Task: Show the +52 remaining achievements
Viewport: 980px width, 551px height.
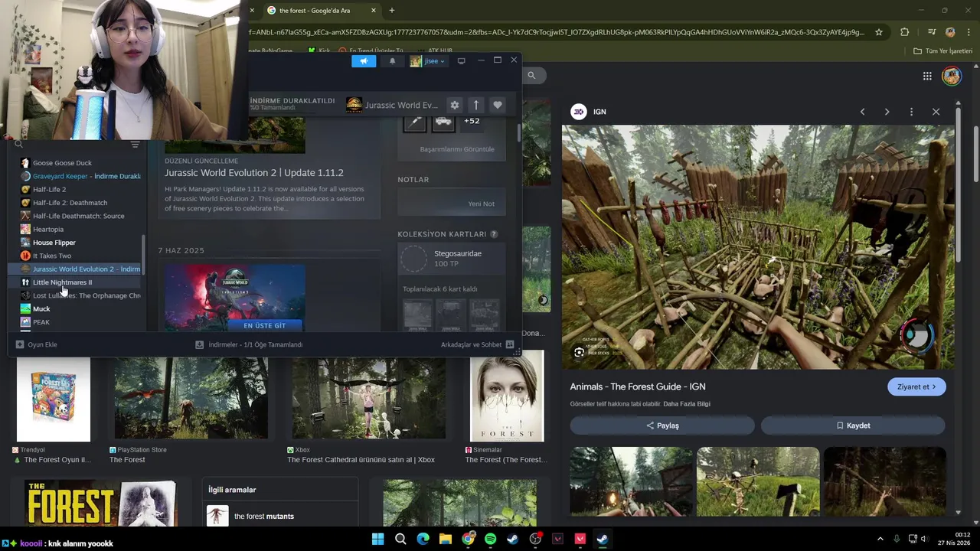Action: pyautogui.click(x=472, y=121)
